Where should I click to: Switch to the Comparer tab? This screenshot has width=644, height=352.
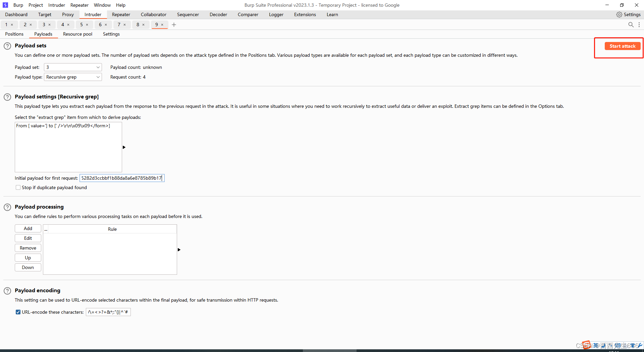[x=248, y=14]
